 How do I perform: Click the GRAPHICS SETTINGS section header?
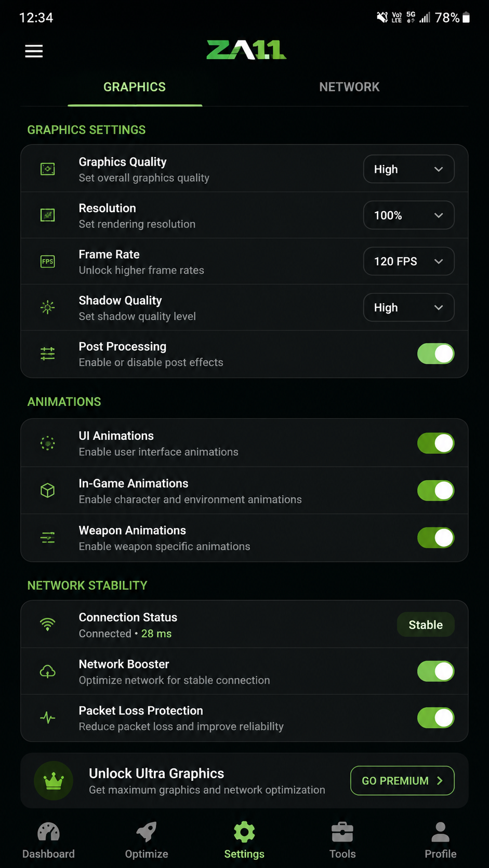pyautogui.click(x=86, y=130)
